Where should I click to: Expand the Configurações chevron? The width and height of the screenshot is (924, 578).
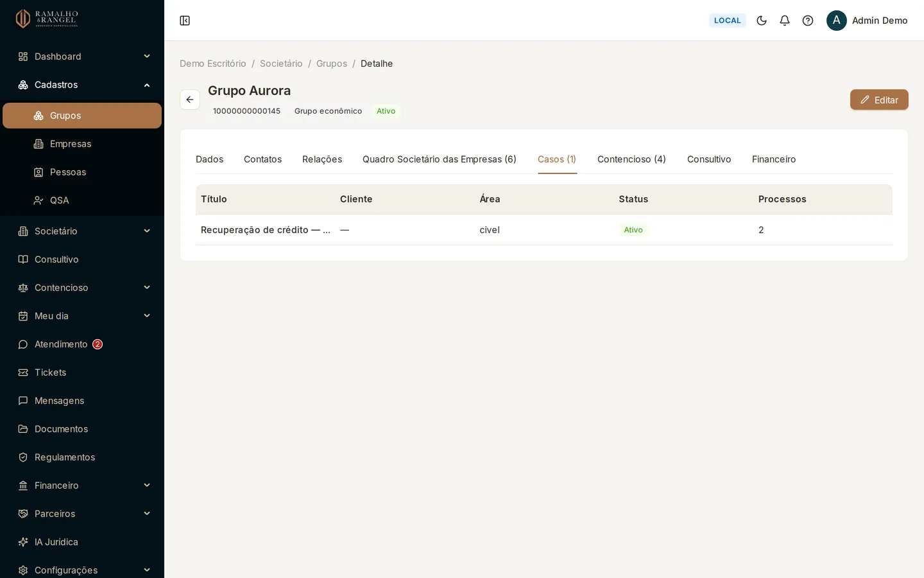tap(147, 570)
